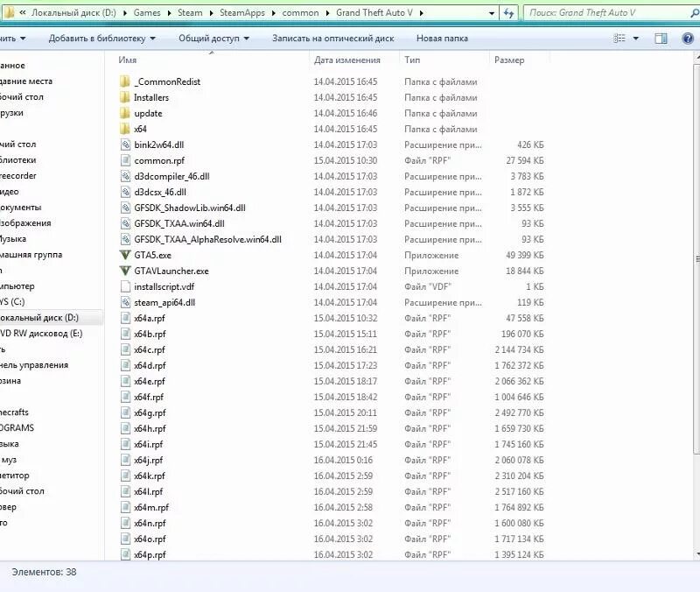Screen dimensions: 700x592
Task: Click the common.rpf file icon
Action: click(125, 160)
